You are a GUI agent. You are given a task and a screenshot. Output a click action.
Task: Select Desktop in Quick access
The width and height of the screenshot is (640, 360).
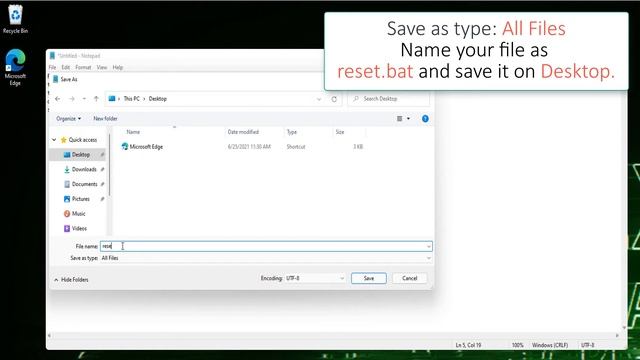[78, 155]
